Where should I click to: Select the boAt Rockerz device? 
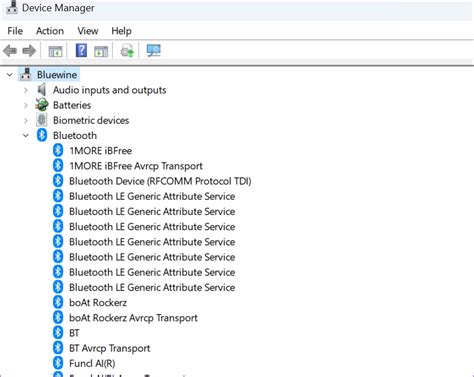[98, 303]
